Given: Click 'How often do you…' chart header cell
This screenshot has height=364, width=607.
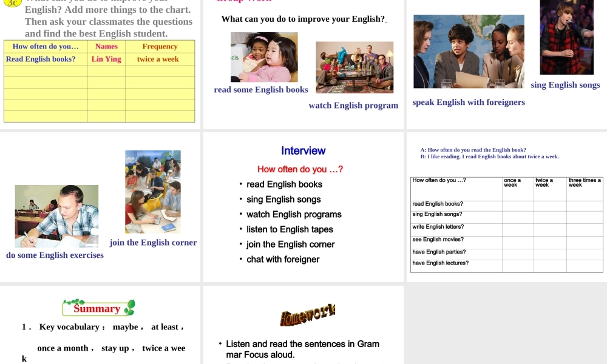Looking at the screenshot, I should point(46,47).
